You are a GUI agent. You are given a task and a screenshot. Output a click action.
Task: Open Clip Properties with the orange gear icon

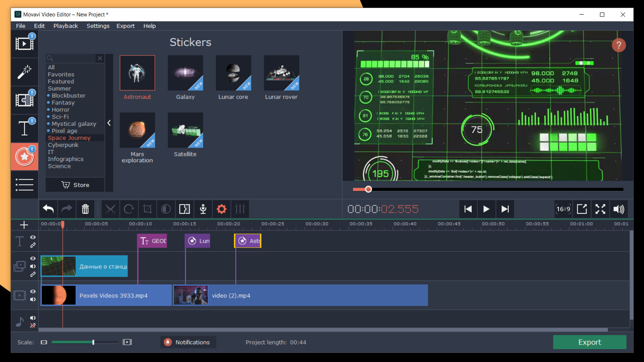coord(221,209)
